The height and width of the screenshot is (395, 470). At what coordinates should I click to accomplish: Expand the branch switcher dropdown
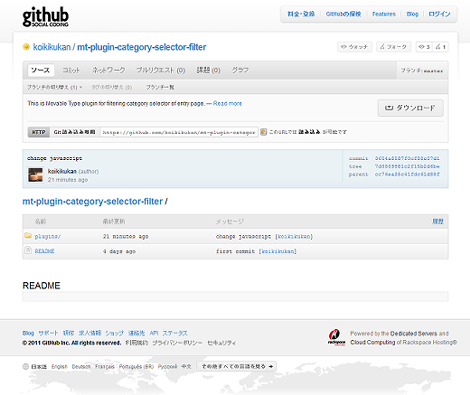(x=54, y=87)
